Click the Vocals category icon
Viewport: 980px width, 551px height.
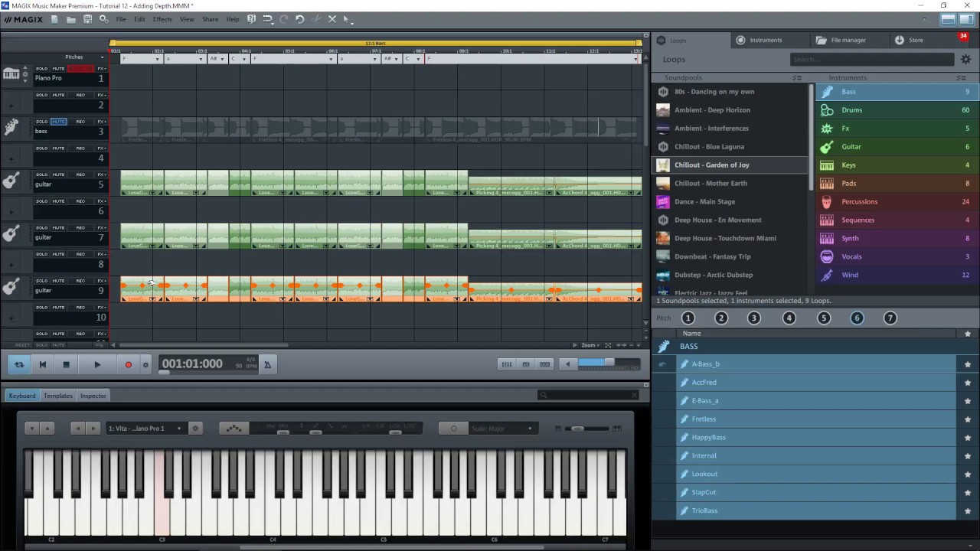tap(827, 256)
